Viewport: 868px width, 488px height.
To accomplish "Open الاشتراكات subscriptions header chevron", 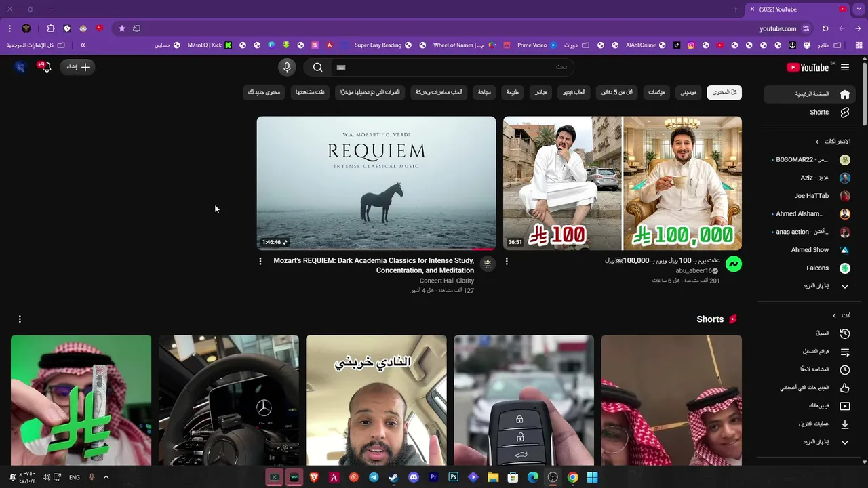I will (817, 142).
